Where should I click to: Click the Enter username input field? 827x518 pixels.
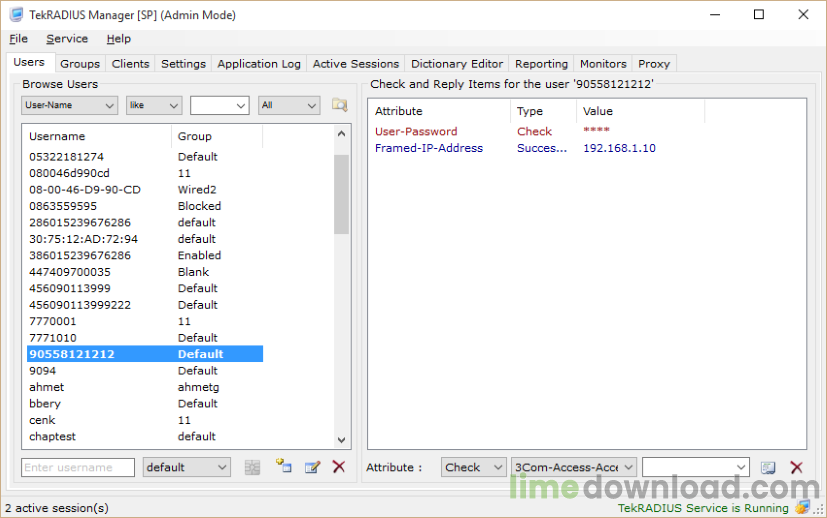[78, 467]
